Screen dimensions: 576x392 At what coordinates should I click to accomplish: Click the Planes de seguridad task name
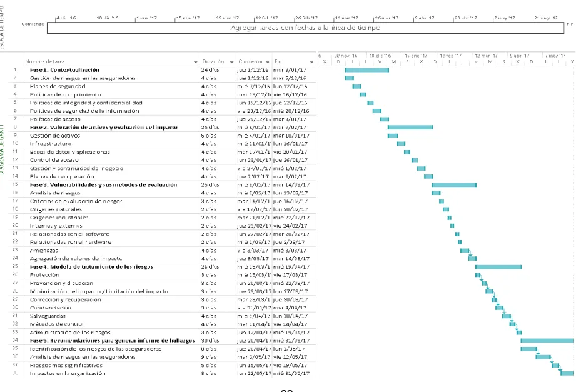[x=58, y=86]
